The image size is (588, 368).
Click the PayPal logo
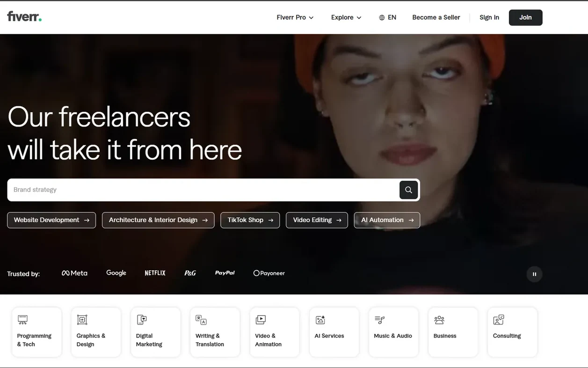point(225,272)
